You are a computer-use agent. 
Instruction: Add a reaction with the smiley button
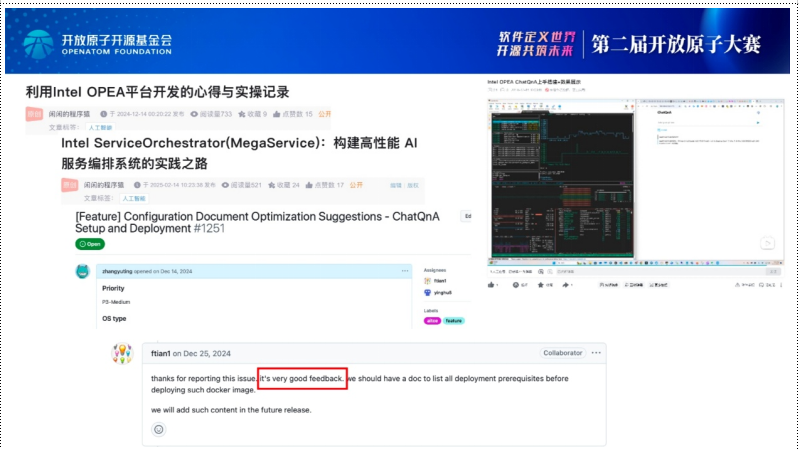tap(159, 430)
